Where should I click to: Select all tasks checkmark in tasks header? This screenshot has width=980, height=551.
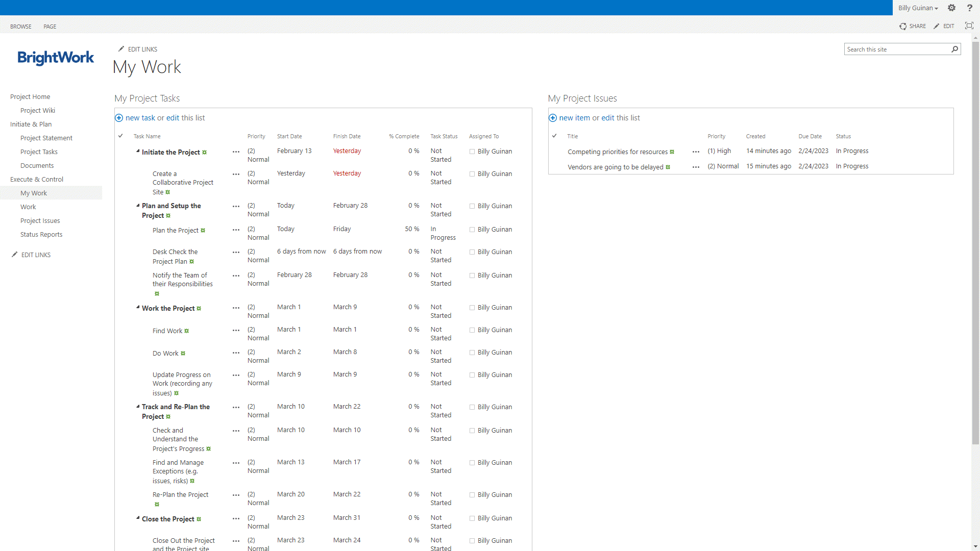click(x=120, y=136)
